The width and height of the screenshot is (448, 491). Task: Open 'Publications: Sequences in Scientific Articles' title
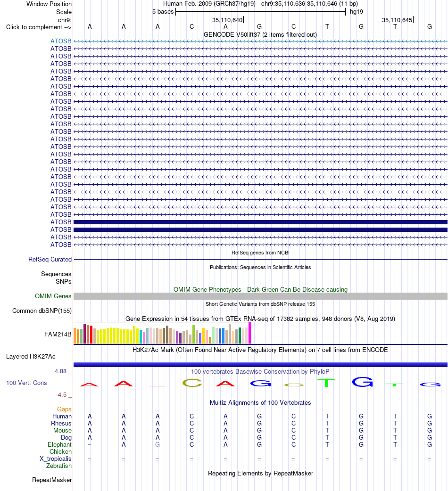pos(260,267)
